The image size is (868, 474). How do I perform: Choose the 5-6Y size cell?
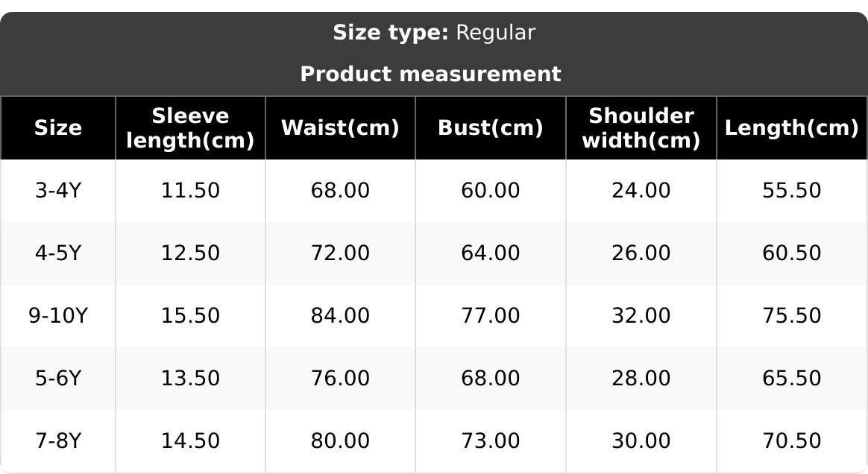coord(57,379)
